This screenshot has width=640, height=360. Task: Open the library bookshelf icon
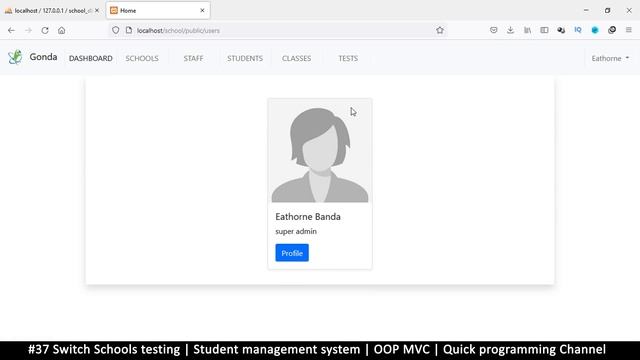pos(527,30)
